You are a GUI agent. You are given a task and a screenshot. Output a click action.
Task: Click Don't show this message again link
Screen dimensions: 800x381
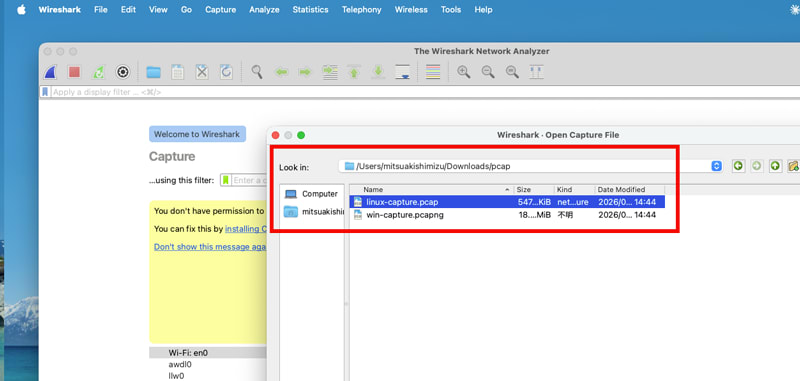coord(210,246)
